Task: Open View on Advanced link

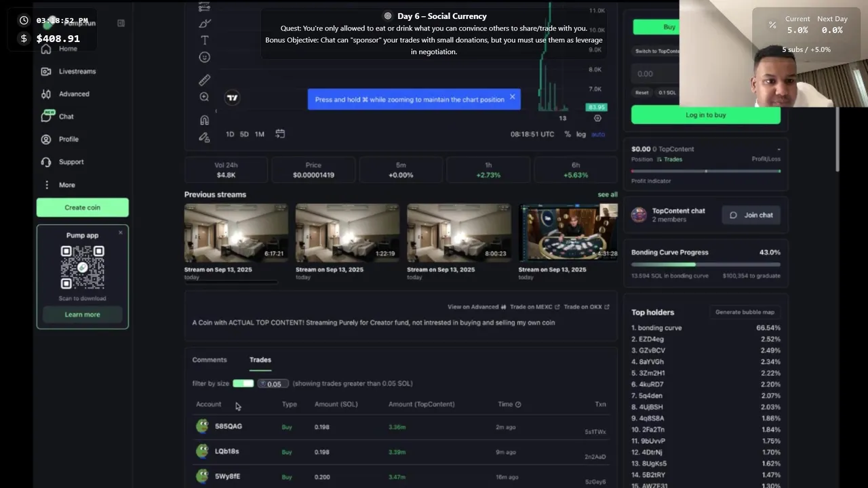Action: click(477, 307)
